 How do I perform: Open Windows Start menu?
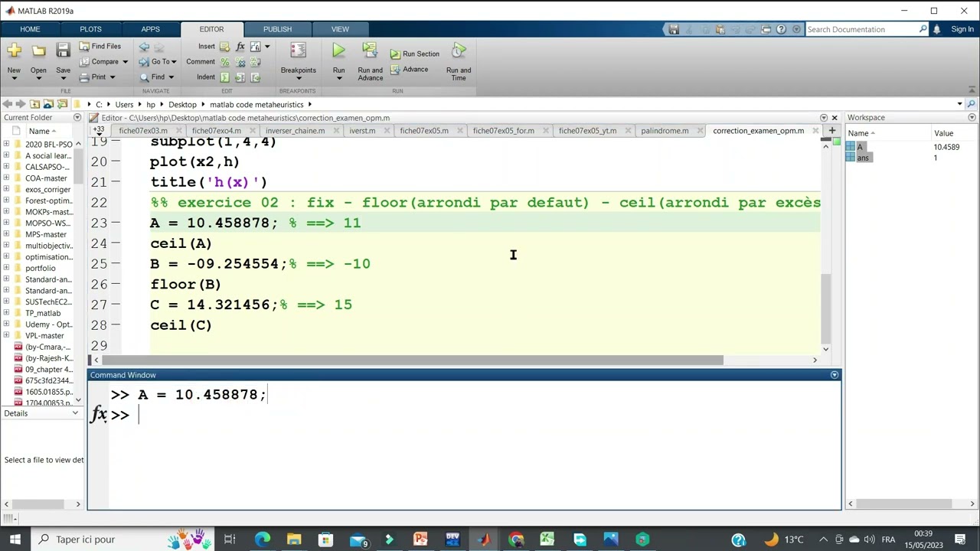[15, 540]
